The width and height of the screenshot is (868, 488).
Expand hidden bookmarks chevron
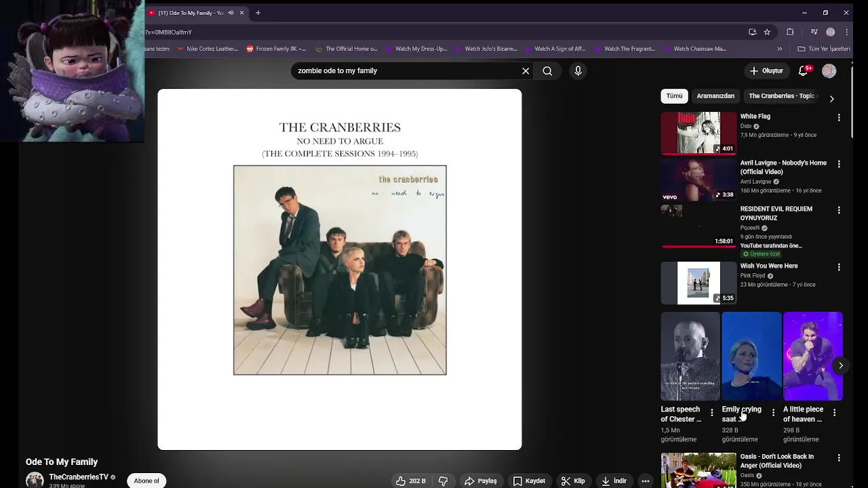coord(779,49)
